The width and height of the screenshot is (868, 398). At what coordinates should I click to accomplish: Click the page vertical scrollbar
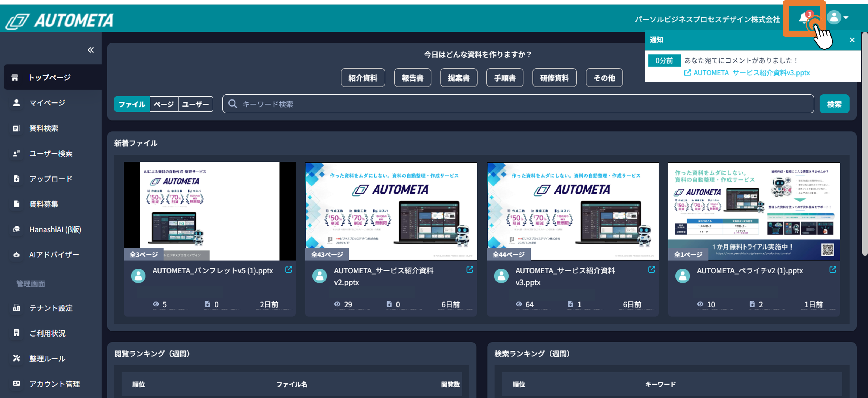865,144
